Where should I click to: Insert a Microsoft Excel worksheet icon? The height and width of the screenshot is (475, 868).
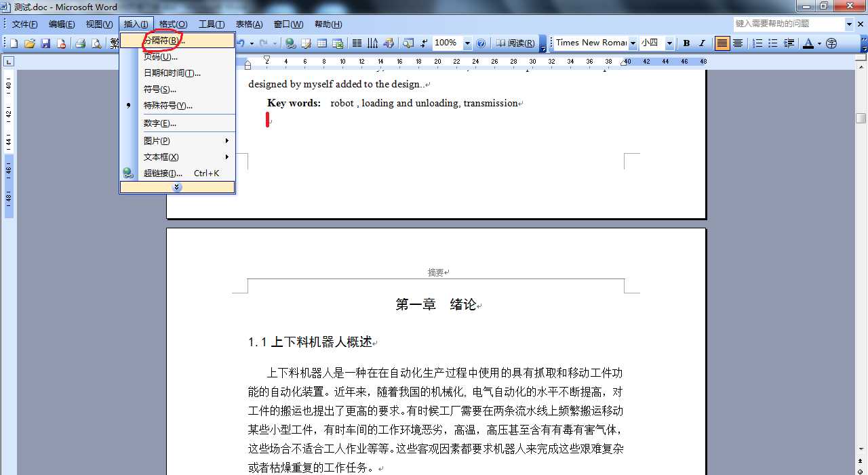coord(338,43)
